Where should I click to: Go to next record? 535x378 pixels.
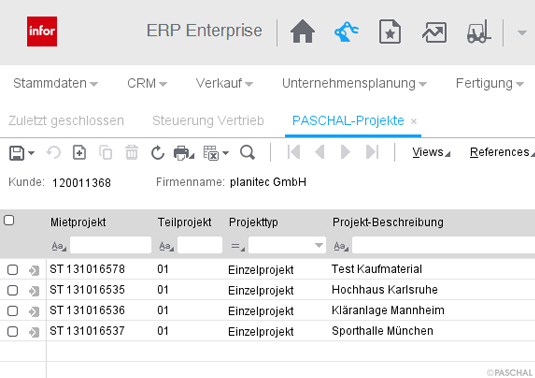pyautogui.click(x=345, y=152)
